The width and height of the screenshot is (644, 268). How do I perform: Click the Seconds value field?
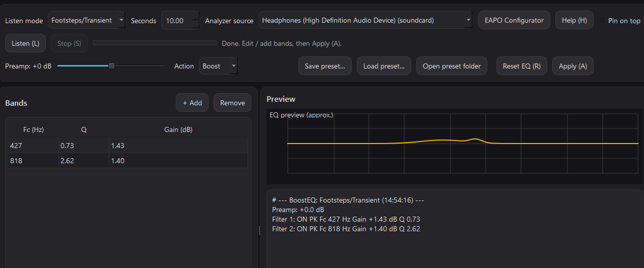(177, 21)
